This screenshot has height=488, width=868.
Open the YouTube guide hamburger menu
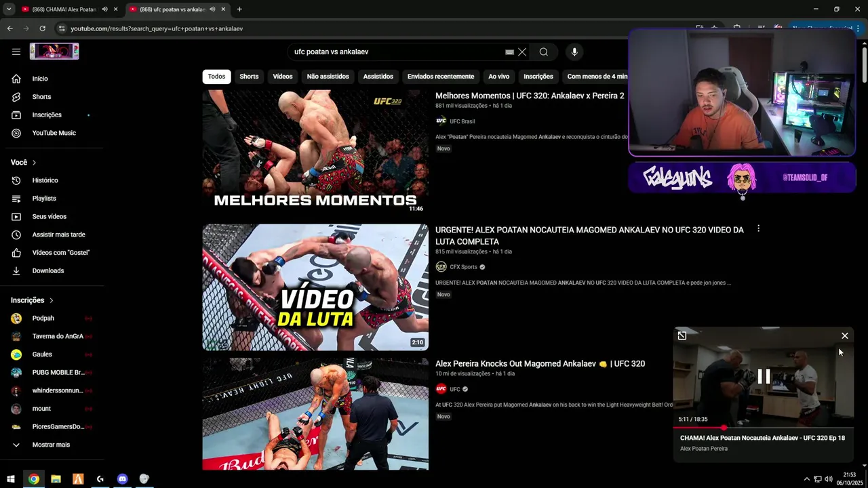tap(16, 52)
